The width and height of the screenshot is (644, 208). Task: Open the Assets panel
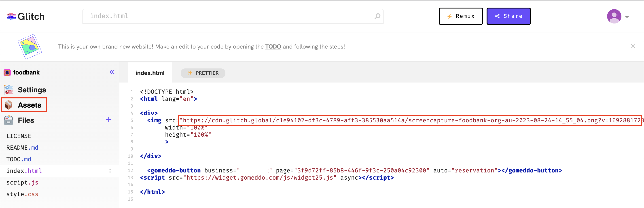[x=29, y=105]
